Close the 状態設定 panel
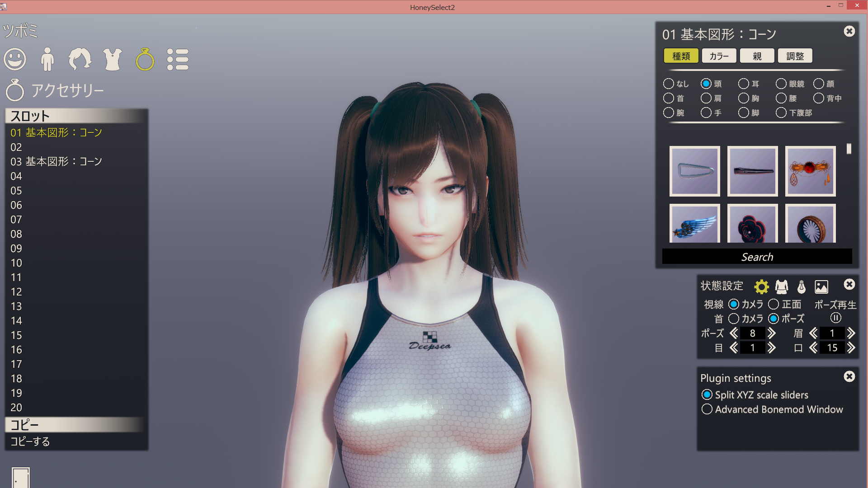This screenshot has height=488, width=868. click(x=849, y=284)
